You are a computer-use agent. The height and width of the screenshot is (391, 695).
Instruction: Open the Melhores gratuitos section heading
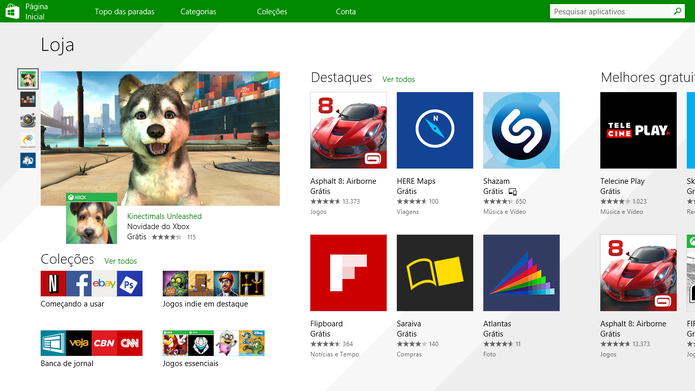(648, 78)
